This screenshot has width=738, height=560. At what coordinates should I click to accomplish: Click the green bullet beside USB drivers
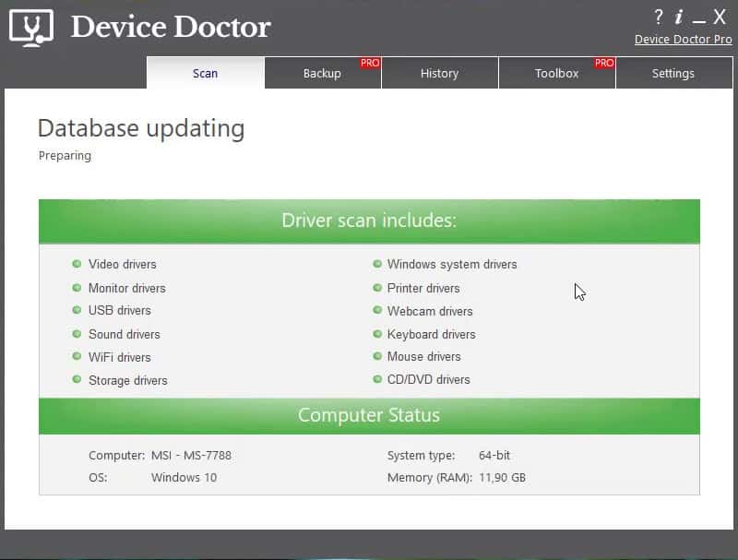tap(77, 310)
